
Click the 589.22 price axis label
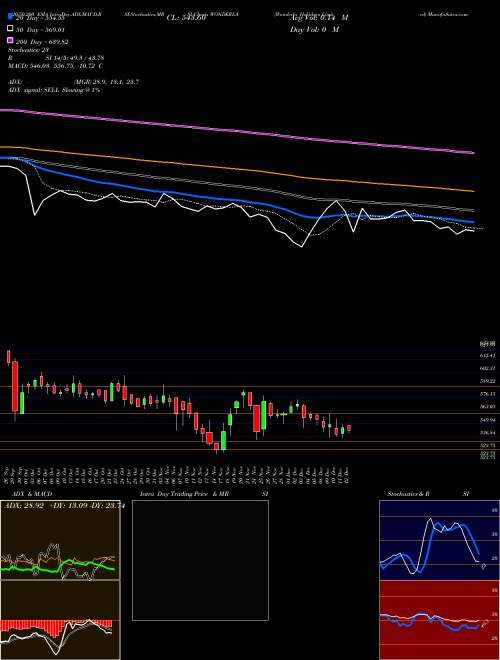pyautogui.click(x=487, y=381)
